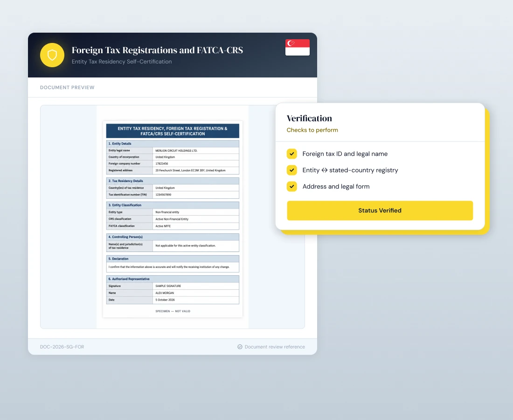Click the yellow shield icon in header

(x=52, y=55)
